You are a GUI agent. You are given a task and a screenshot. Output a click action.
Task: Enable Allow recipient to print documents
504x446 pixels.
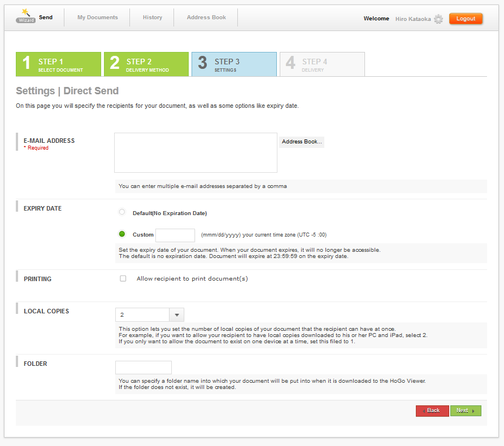[123, 278]
